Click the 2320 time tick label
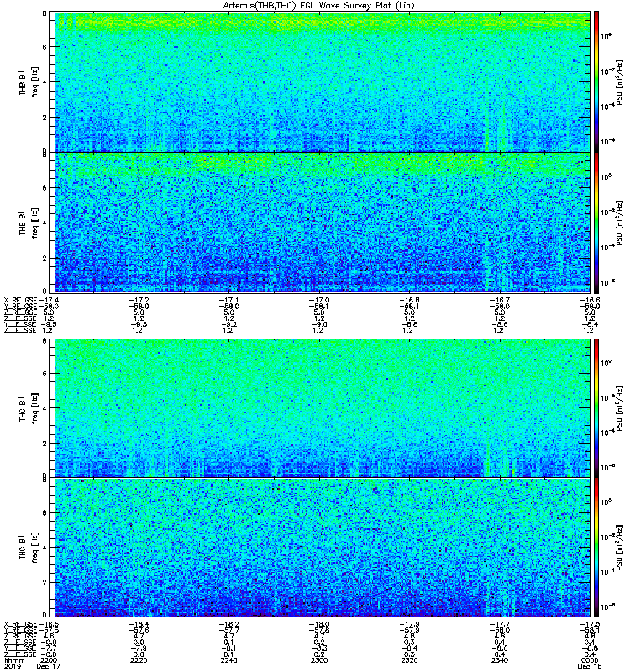The image size is (630, 672). (409, 660)
